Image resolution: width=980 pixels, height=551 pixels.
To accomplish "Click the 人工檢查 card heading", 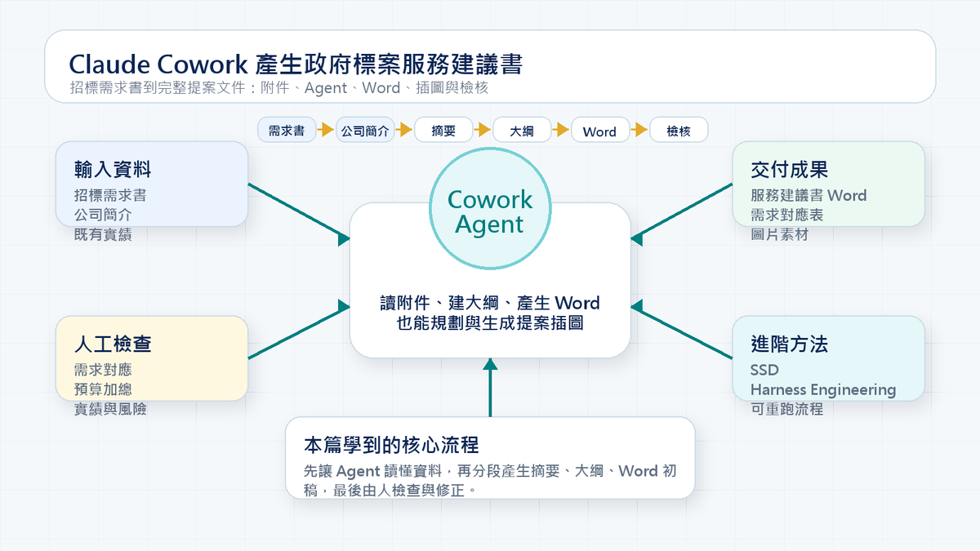I will [x=113, y=344].
